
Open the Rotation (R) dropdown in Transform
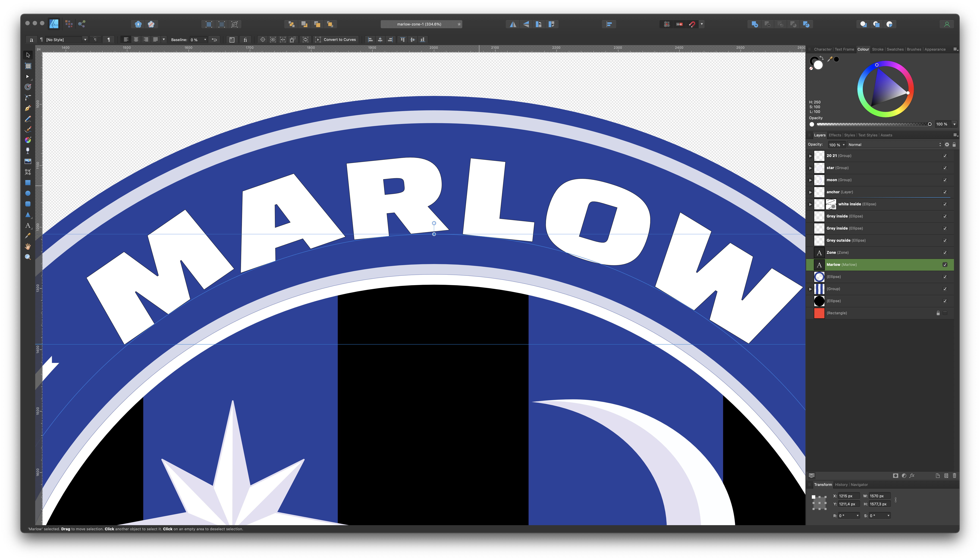[x=857, y=516]
